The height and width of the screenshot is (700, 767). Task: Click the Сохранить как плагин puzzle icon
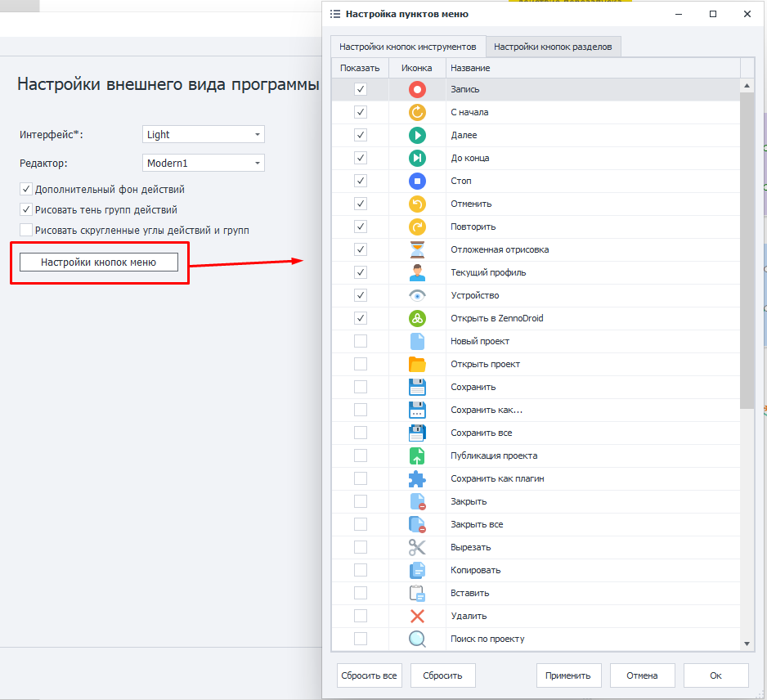[417, 478]
